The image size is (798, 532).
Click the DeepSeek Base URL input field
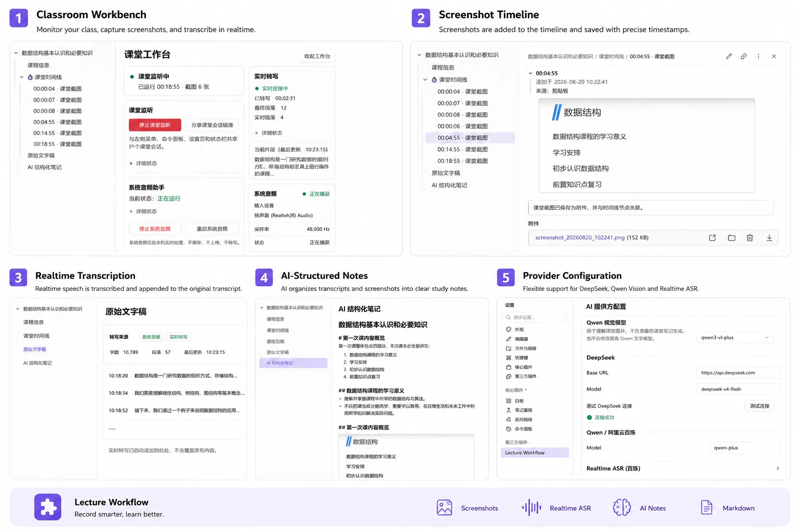click(x=738, y=373)
